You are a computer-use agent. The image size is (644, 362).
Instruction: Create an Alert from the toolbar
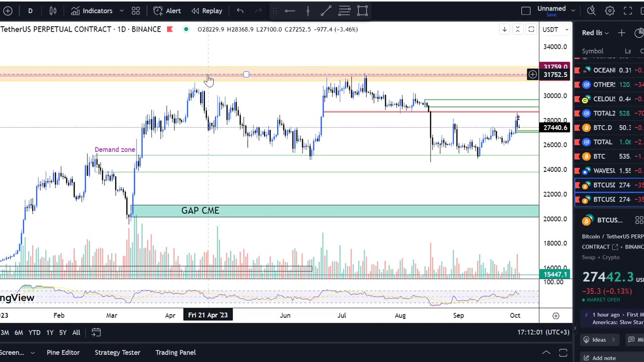pos(167,11)
